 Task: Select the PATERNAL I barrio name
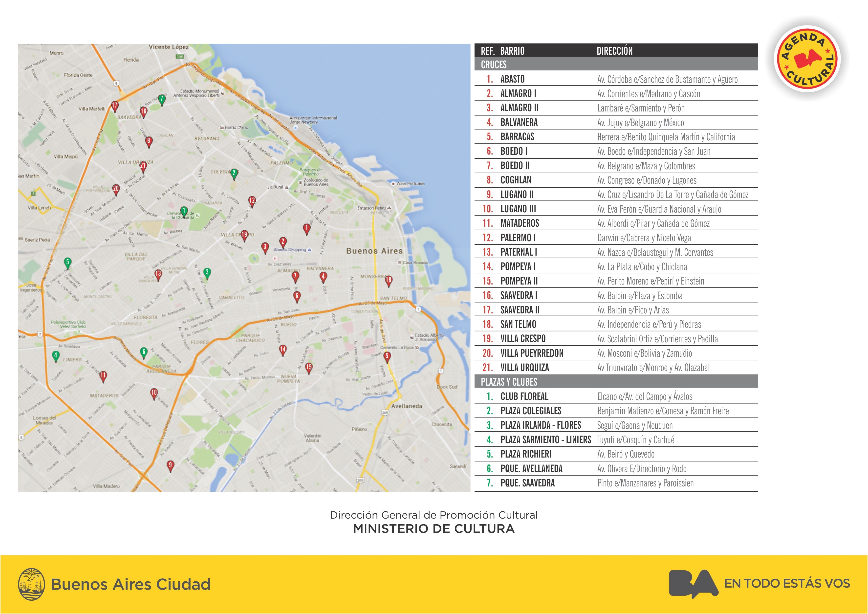pos(519,252)
